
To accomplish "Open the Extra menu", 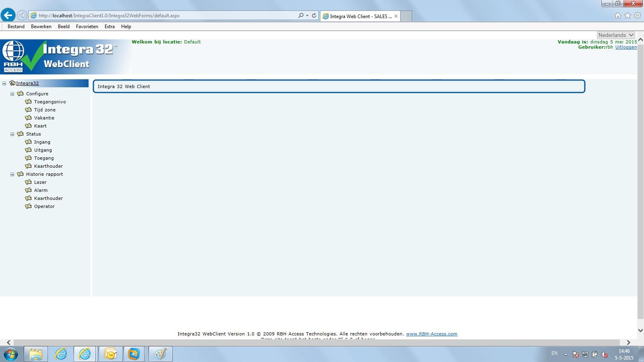I will click(109, 27).
